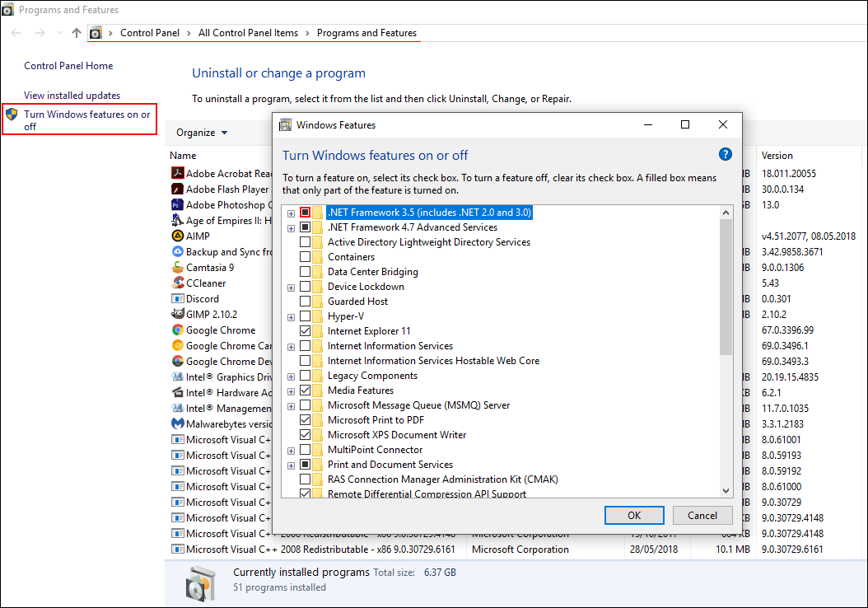Screen dimensions: 868x608
Task: Check the Containers feature box
Action: coord(305,257)
